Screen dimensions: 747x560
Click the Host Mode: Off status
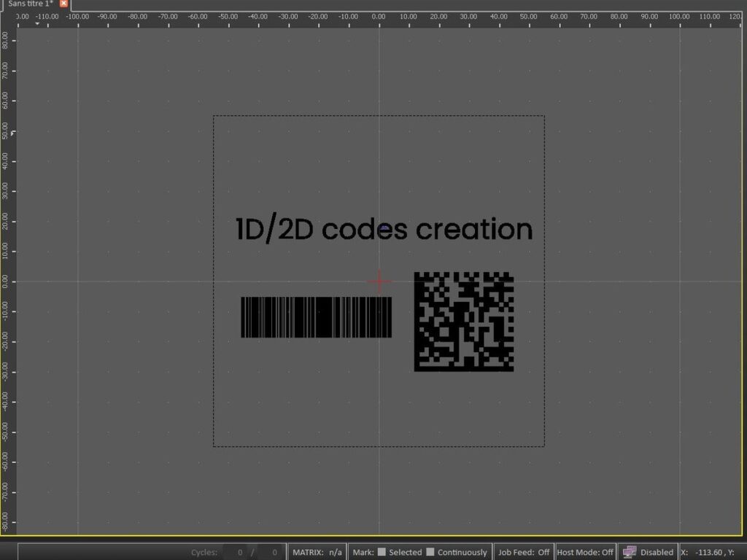[585, 553]
